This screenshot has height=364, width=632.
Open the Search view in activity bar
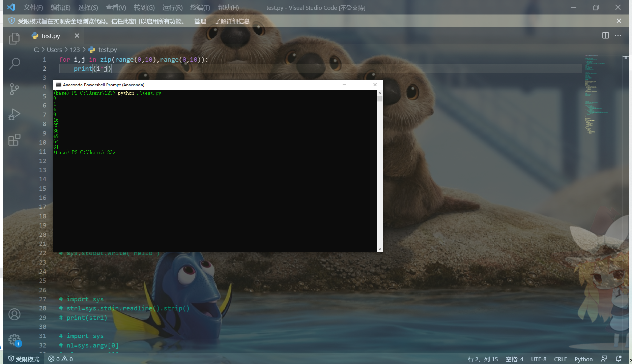click(14, 64)
